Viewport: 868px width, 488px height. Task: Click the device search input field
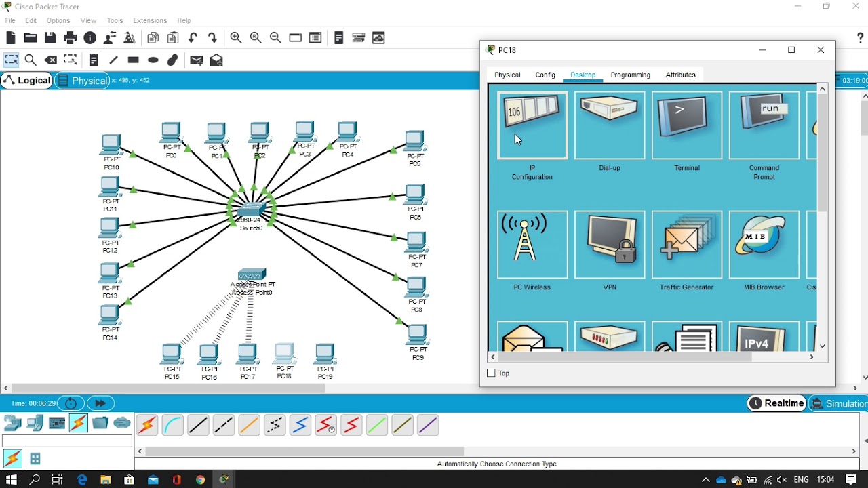[67, 441]
